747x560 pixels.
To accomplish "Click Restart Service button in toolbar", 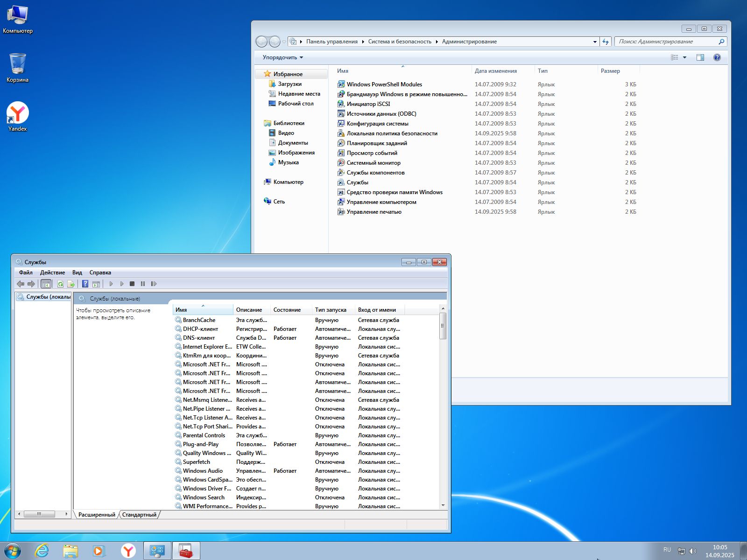I will [x=154, y=284].
